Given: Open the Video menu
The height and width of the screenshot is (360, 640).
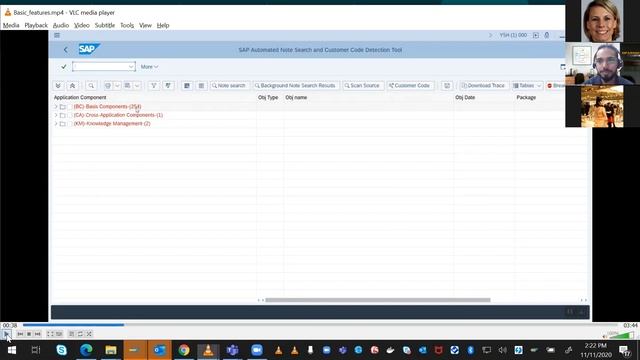Looking at the screenshot, I should click(82, 25).
